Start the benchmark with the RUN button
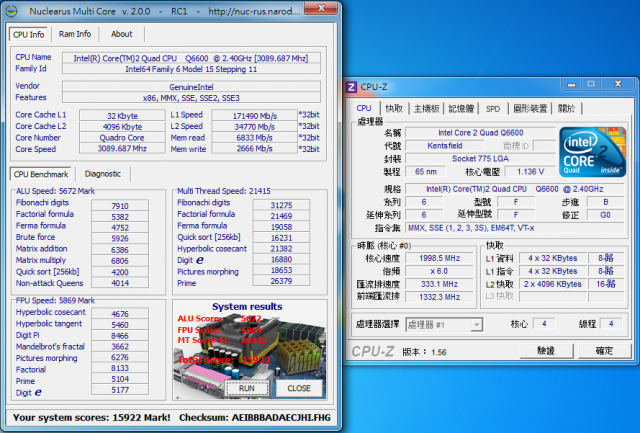This screenshot has height=433, width=640. pos(247,389)
